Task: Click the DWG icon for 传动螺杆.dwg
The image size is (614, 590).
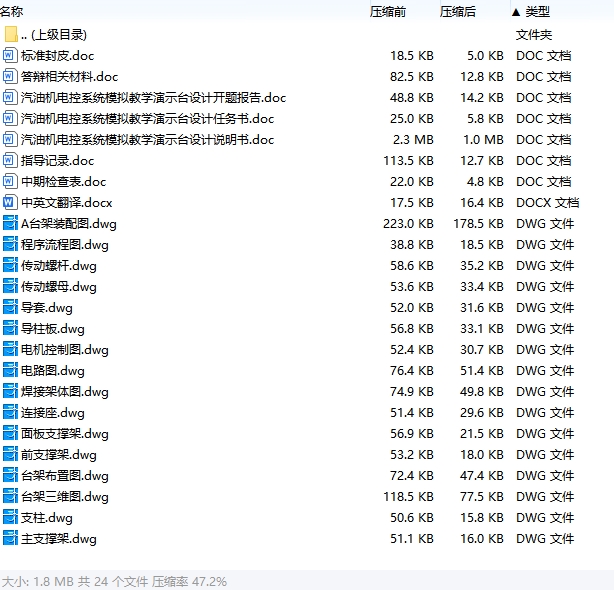Action: 10,265
